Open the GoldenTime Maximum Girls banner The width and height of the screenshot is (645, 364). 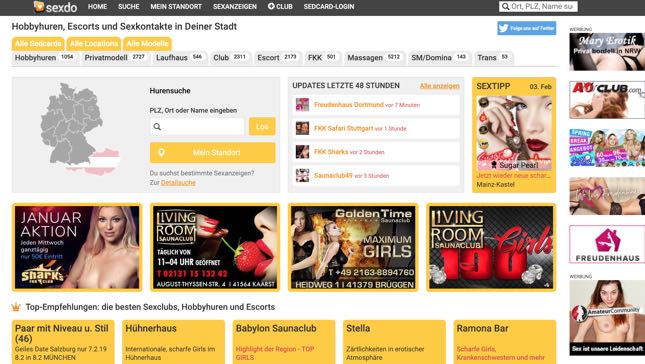[353, 247]
